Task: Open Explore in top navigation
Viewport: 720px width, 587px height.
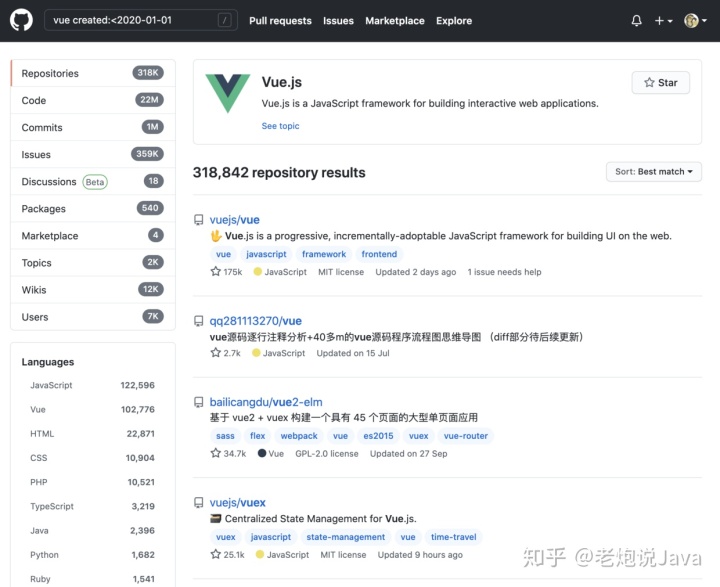Action: coord(454,21)
